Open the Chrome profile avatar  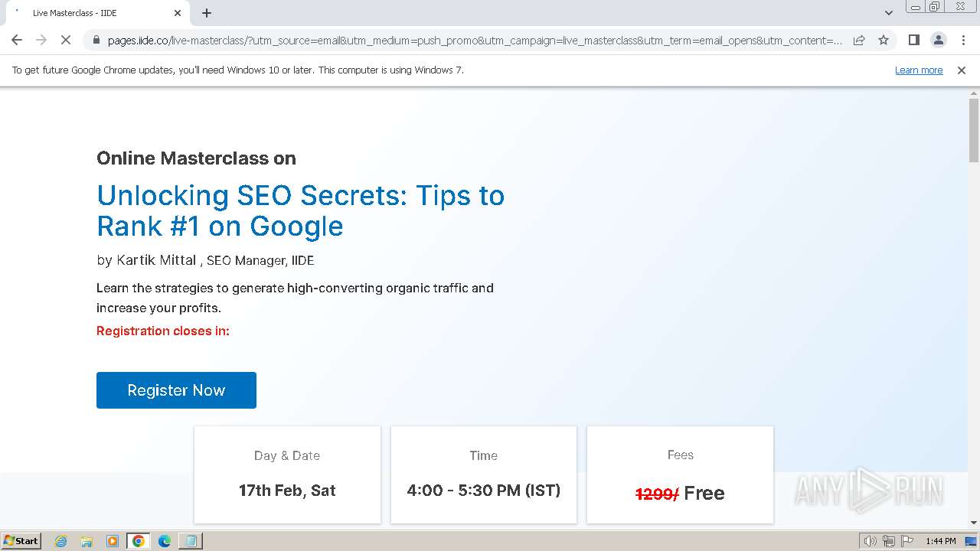938,40
